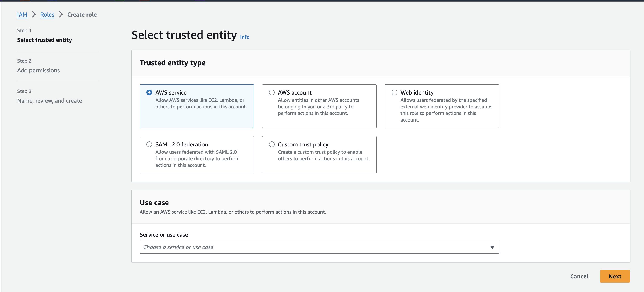The image size is (644, 292).
Task: Open the Service or use case dropdown
Action: click(x=319, y=247)
